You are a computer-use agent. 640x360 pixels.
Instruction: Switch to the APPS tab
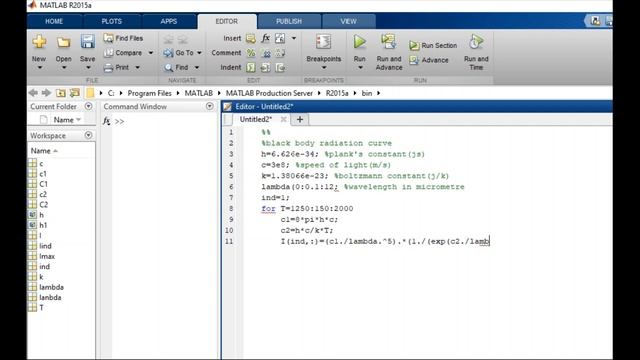click(169, 21)
